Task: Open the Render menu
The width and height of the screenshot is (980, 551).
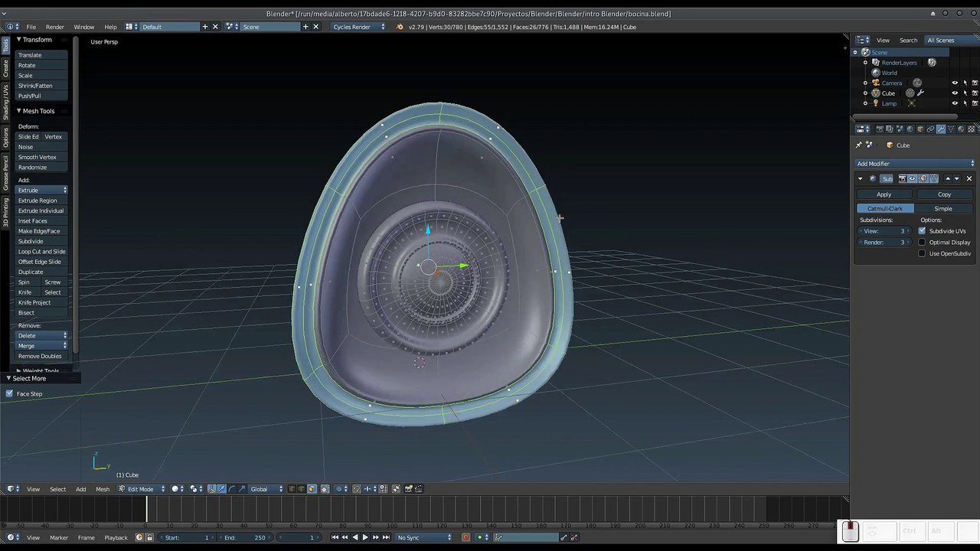Action: pyautogui.click(x=55, y=27)
